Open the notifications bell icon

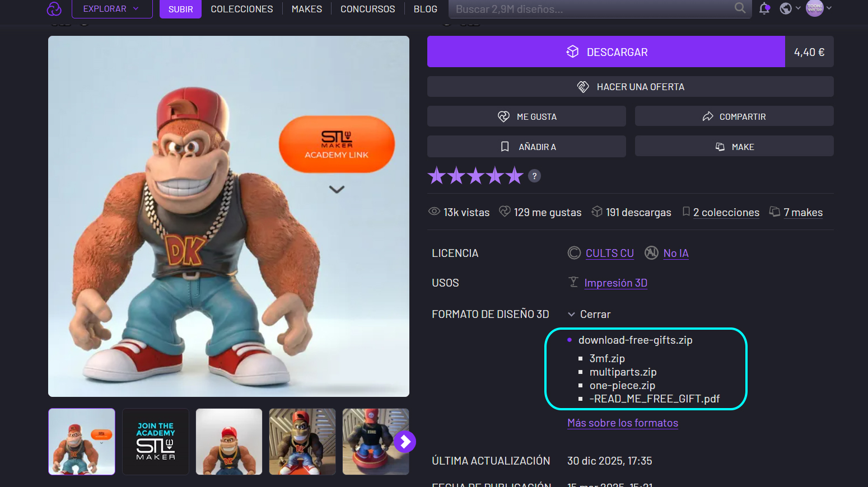764,8
